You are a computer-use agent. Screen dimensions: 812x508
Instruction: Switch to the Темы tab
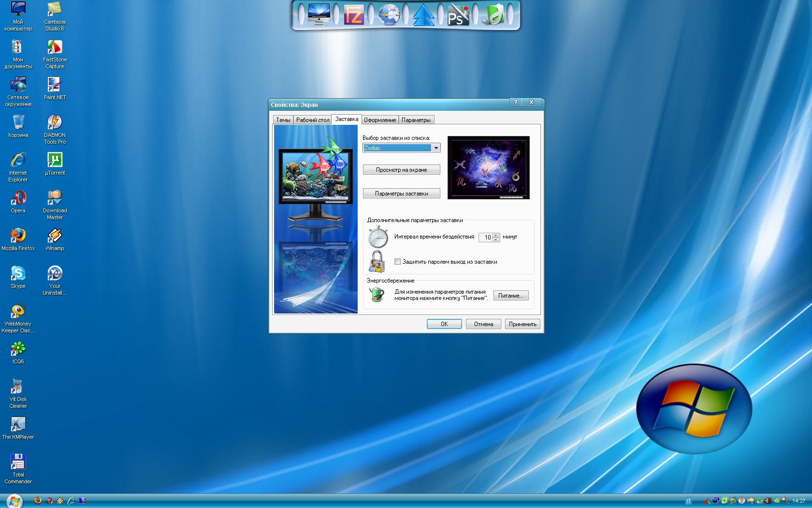[x=283, y=120]
